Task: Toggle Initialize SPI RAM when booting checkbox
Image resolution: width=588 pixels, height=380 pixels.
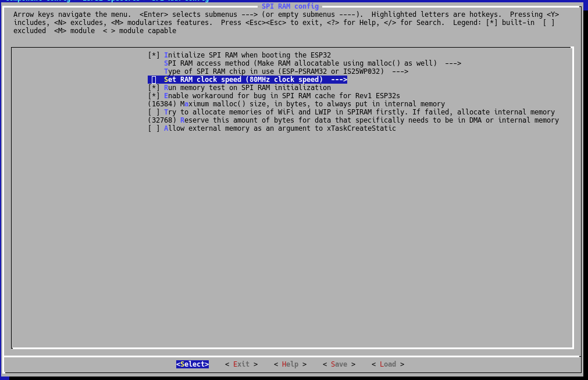Action: (154, 55)
